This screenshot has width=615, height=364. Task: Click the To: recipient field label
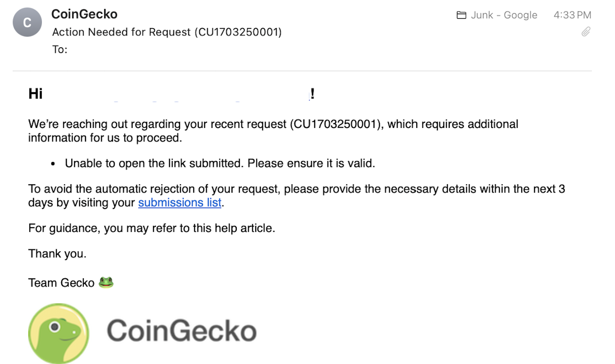(x=60, y=50)
